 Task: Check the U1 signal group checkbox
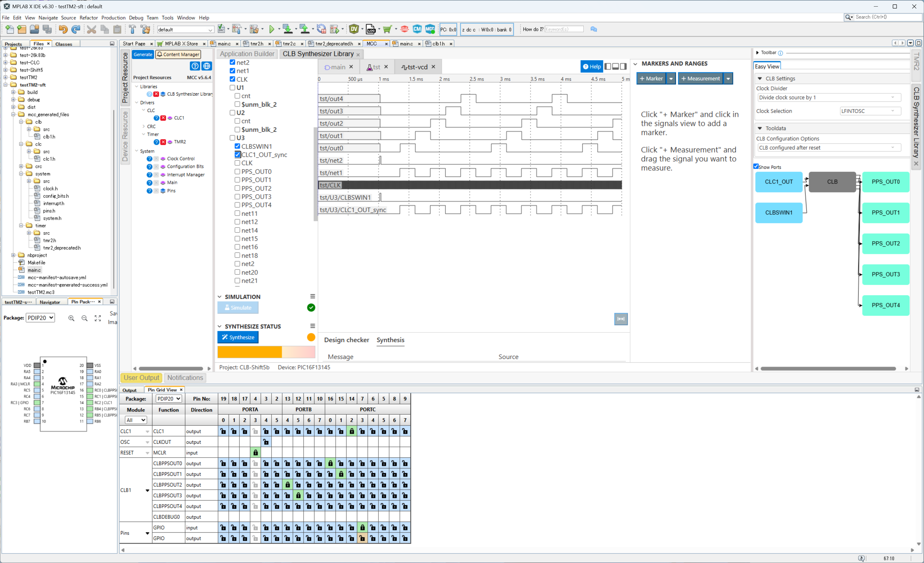coord(233,88)
